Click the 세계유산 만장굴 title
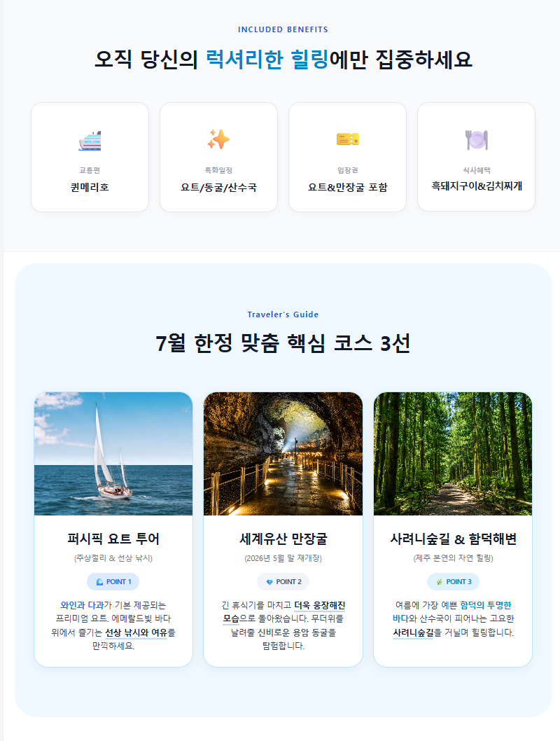560x741 pixels. 283,539
